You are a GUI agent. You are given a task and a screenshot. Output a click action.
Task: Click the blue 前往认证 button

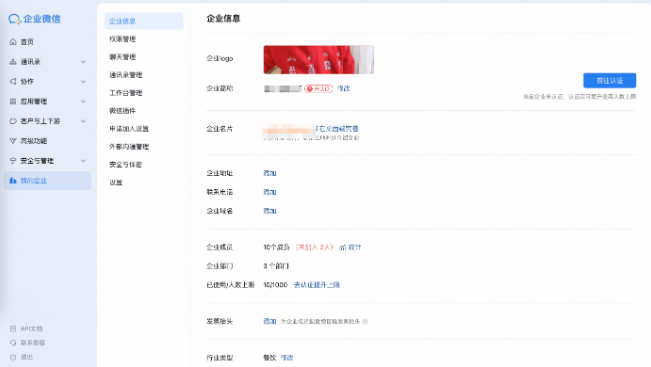click(609, 81)
